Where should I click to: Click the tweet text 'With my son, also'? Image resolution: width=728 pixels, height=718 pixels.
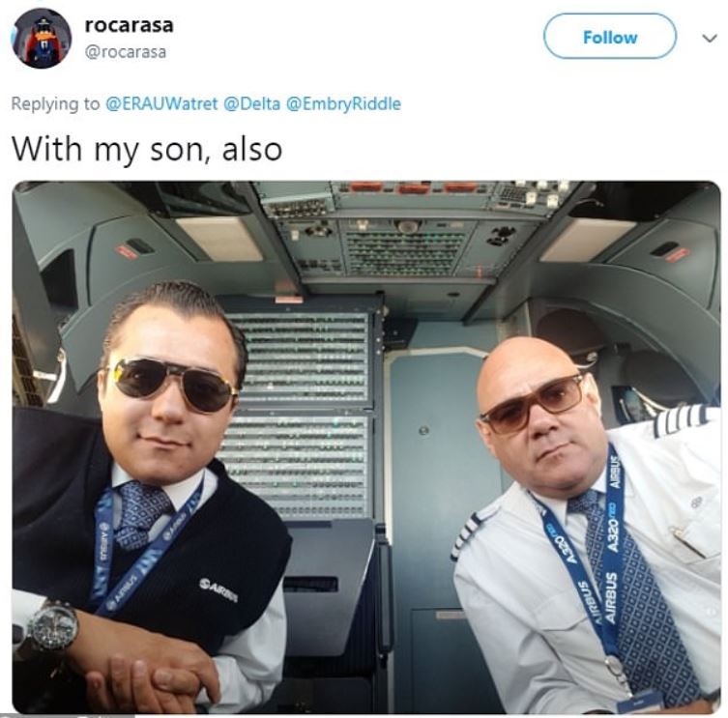point(147,150)
